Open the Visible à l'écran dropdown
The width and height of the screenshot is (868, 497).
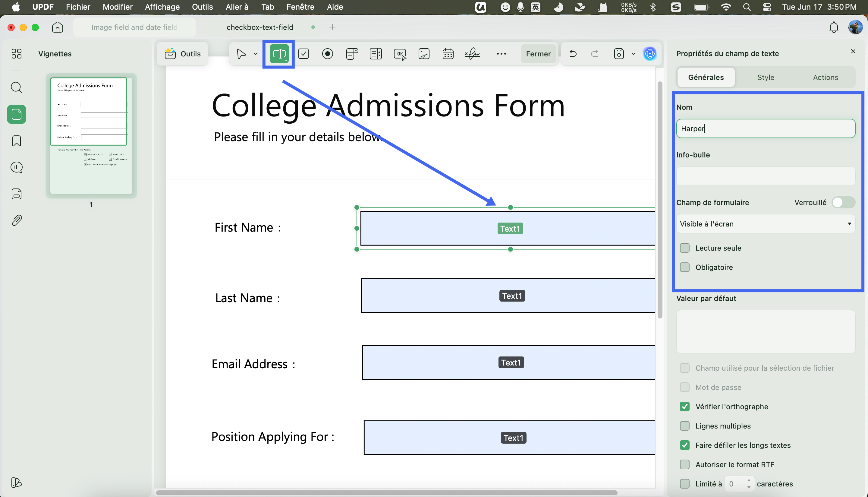(766, 224)
